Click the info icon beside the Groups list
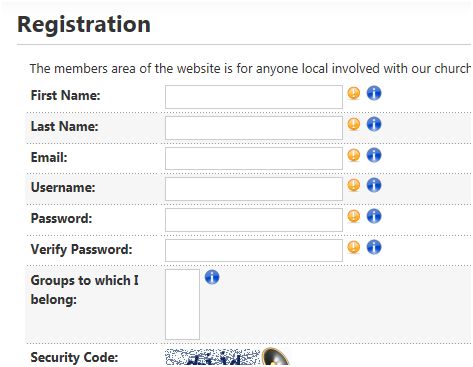 pyautogui.click(x=212, y=277)
